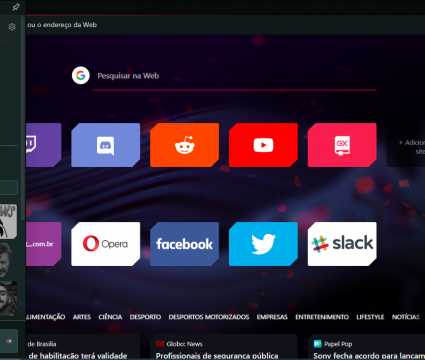The image size is (425, 360).
Task: Open the Facebook speed dial tile
Action: [x=184, y=244]
